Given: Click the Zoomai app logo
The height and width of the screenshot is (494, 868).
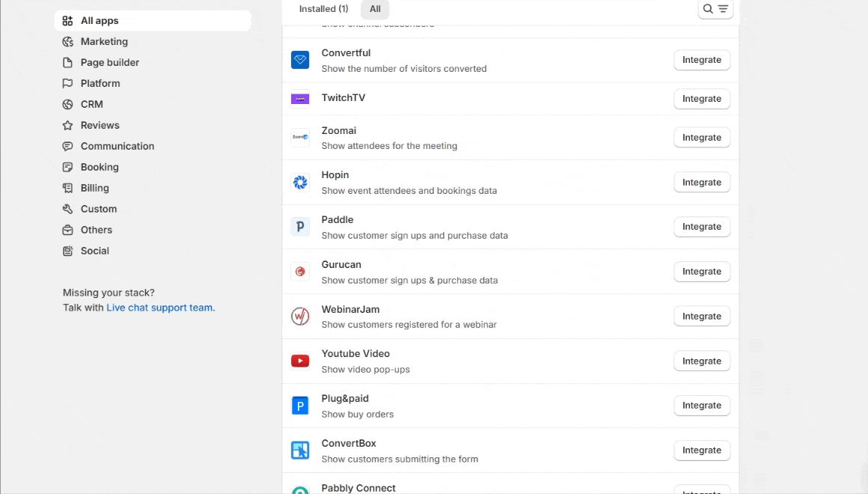Looking at the screenshot, I should click(300, 137).
